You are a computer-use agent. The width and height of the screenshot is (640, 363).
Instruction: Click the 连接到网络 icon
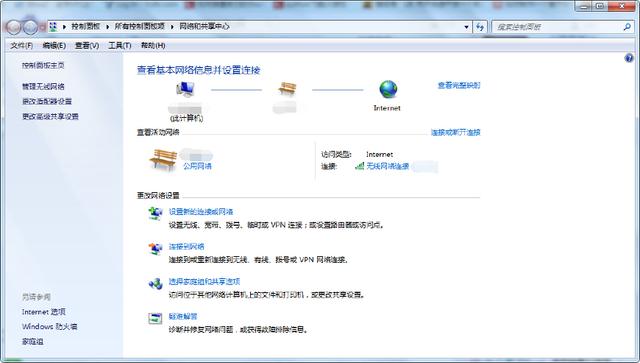pyautogui.click(x=155, y=248)
